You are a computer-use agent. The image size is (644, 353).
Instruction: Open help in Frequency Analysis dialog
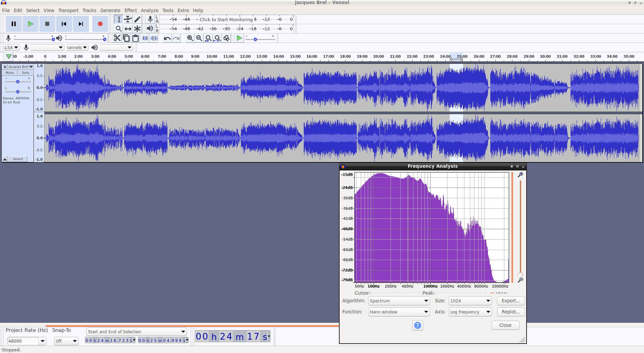[417, 325]
